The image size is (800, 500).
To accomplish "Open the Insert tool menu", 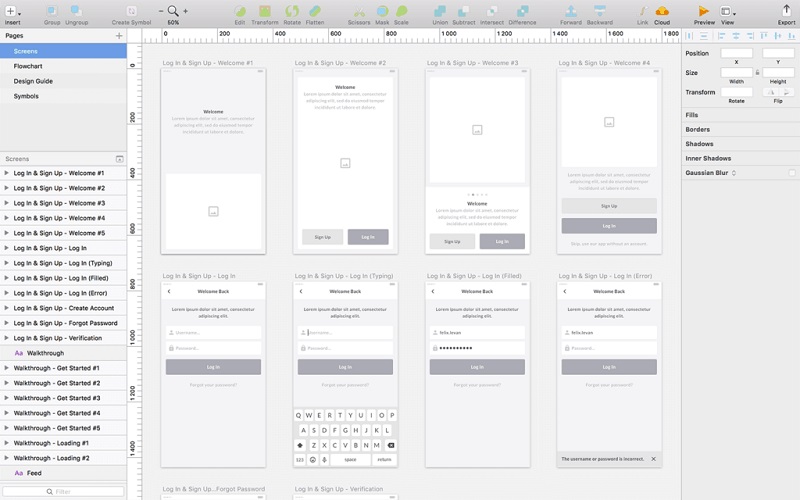I will 12,11.
